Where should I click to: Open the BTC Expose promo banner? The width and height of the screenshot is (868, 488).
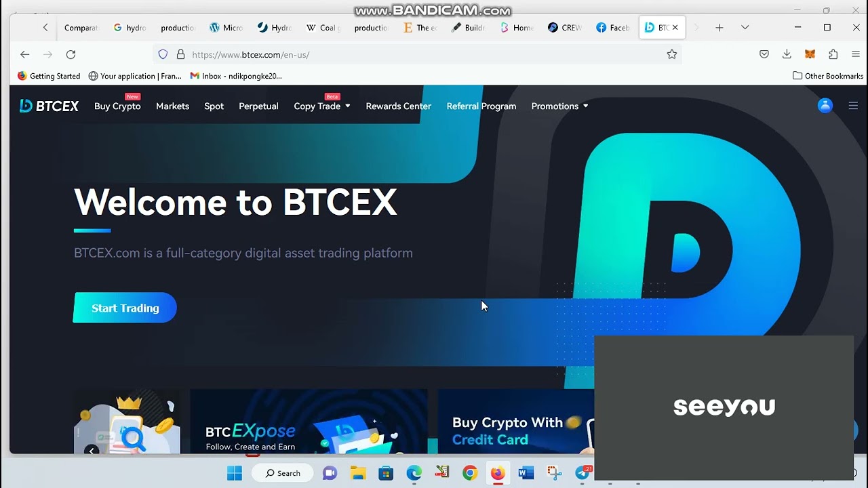309,422
